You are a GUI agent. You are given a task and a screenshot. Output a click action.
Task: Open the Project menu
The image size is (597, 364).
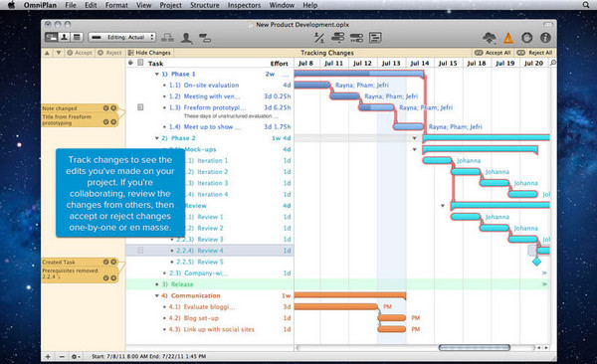pos(170,5)
